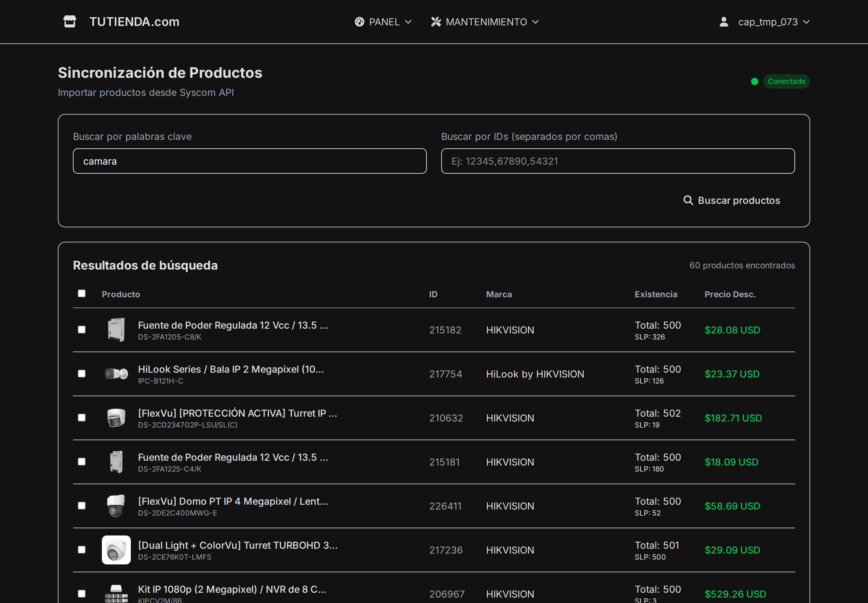Click the user profile avatar icon
868x603 pixels.
[723, 22]
